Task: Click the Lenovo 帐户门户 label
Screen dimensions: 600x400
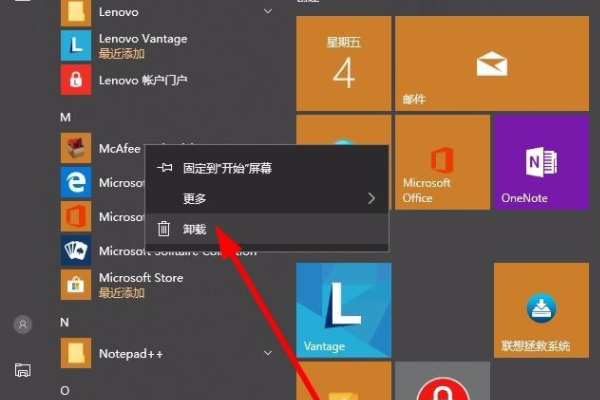Action: [x=143, y=80]
